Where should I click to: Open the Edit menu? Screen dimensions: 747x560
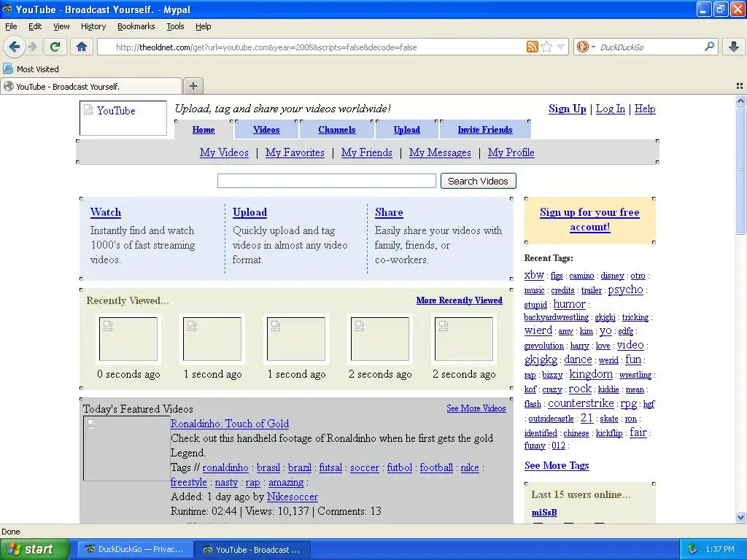(x=35, y=26)
